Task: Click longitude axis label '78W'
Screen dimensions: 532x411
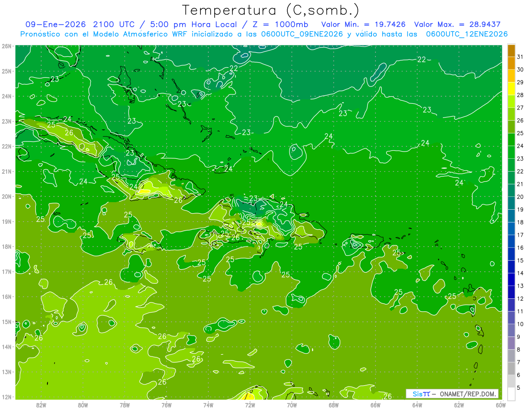Action: (125, 405)
